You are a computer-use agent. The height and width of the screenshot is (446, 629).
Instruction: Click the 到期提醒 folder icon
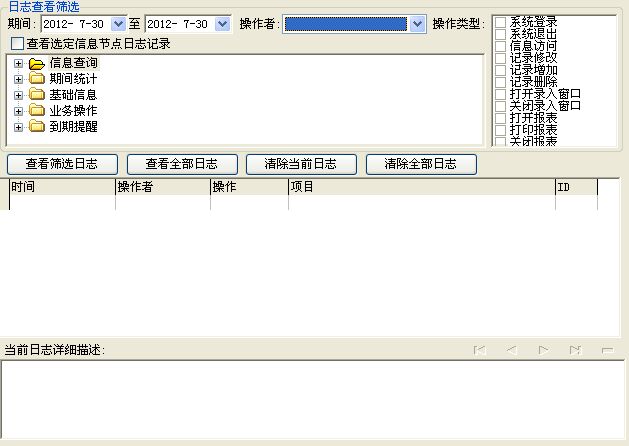pyautogui.click(x=37, y=126)
